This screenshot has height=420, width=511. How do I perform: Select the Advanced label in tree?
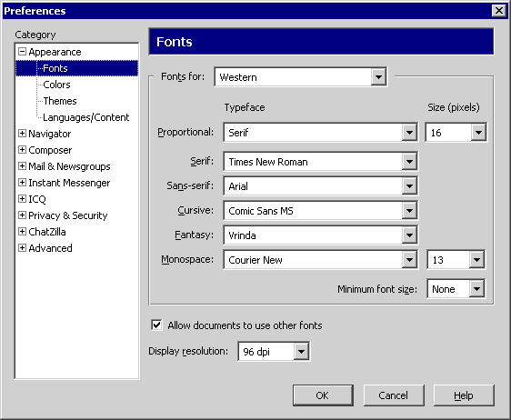click(x=50, y=248)
